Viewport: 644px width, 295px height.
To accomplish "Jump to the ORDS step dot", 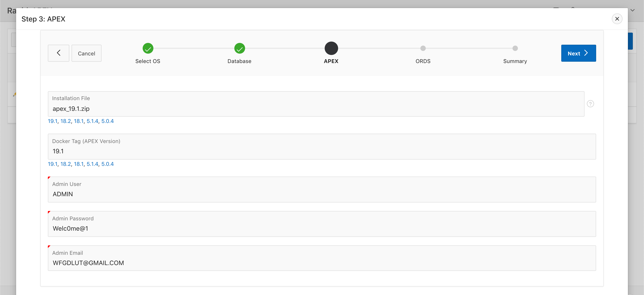I will [x=423, y=48].
